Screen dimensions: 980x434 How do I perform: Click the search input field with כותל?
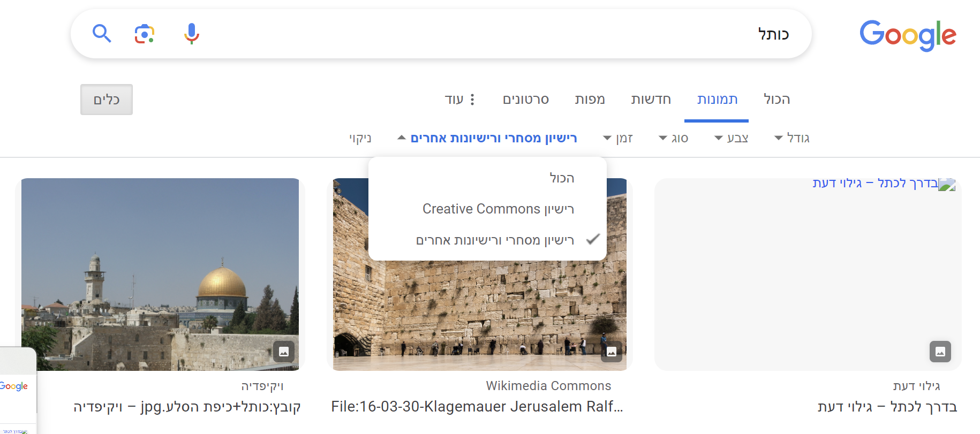482,34
